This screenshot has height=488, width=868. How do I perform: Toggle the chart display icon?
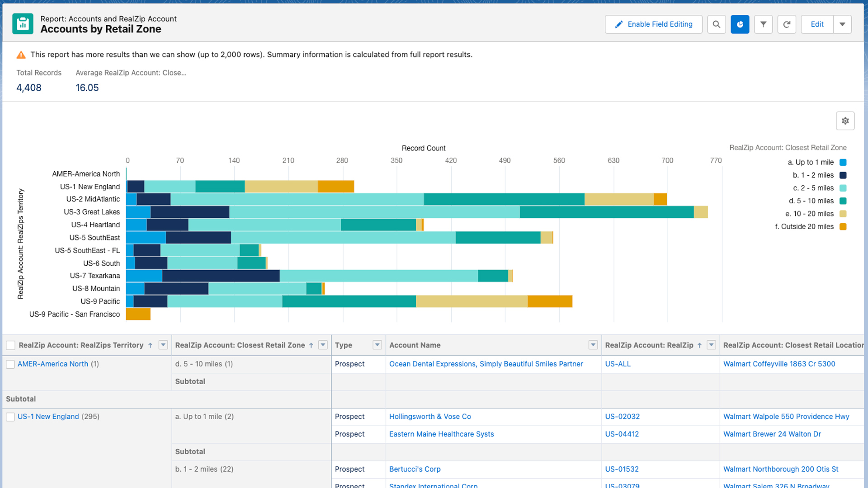click(x=740, y=24)
